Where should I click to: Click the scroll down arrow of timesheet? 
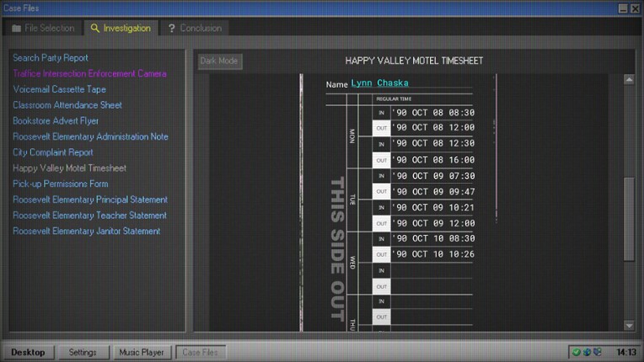pyautogui.click(x=629, y=325)
